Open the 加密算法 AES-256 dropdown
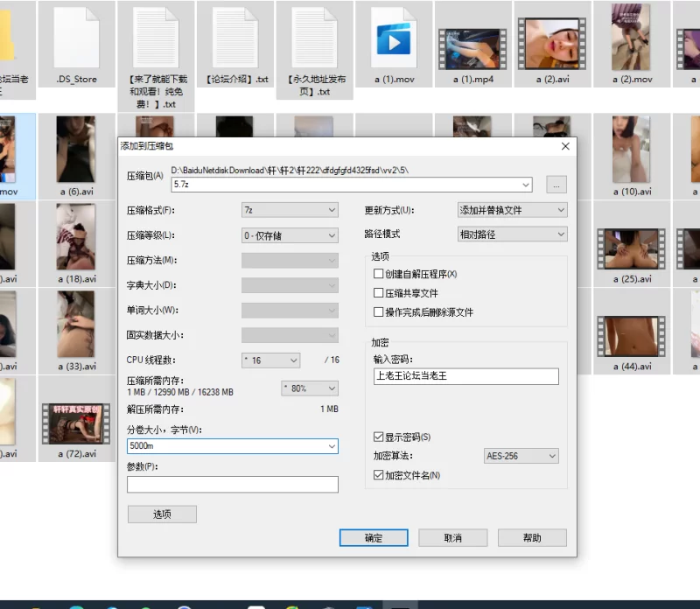The height and width of the screenshot is (609, 700). pos(521,456)
